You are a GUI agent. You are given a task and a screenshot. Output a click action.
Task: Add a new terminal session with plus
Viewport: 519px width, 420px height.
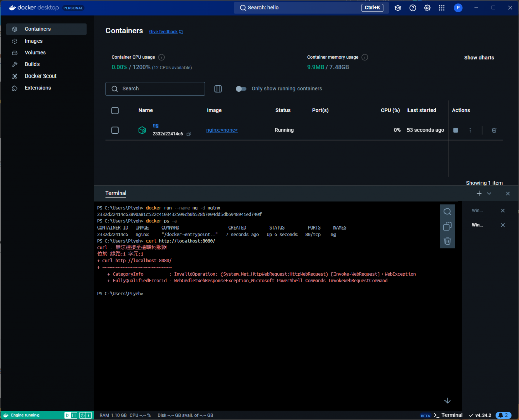pos(479,194)
